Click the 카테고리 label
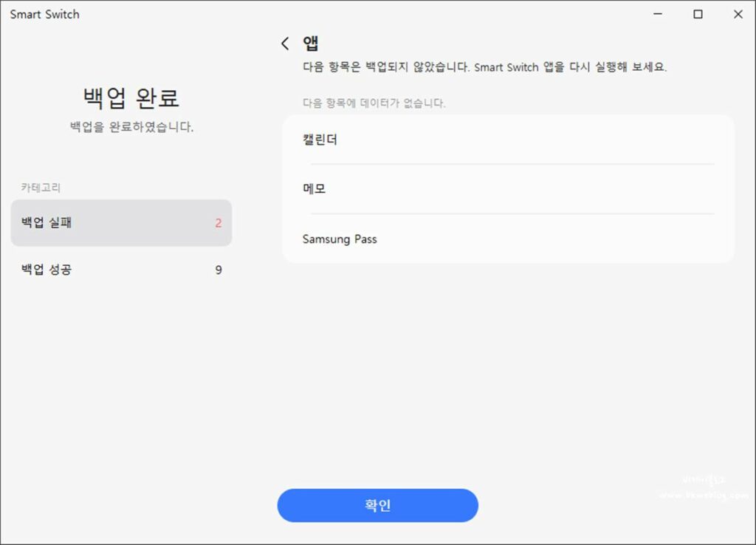This screenshot has width=756, height=545. 41,188
